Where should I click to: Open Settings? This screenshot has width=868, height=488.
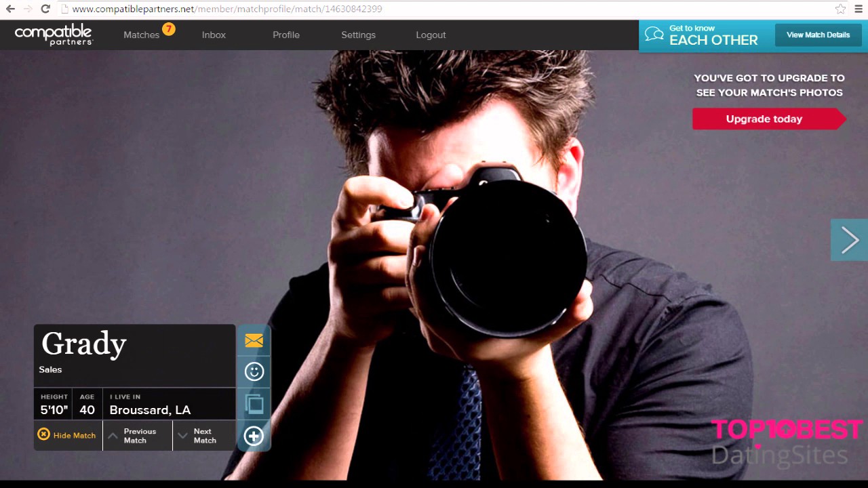(358, 35)
